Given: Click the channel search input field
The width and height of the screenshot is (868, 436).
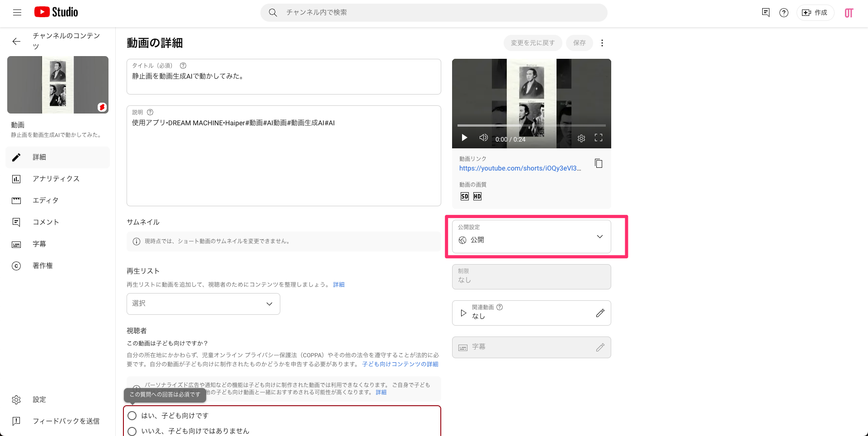Looking at the screenshot, I should 434,13.
